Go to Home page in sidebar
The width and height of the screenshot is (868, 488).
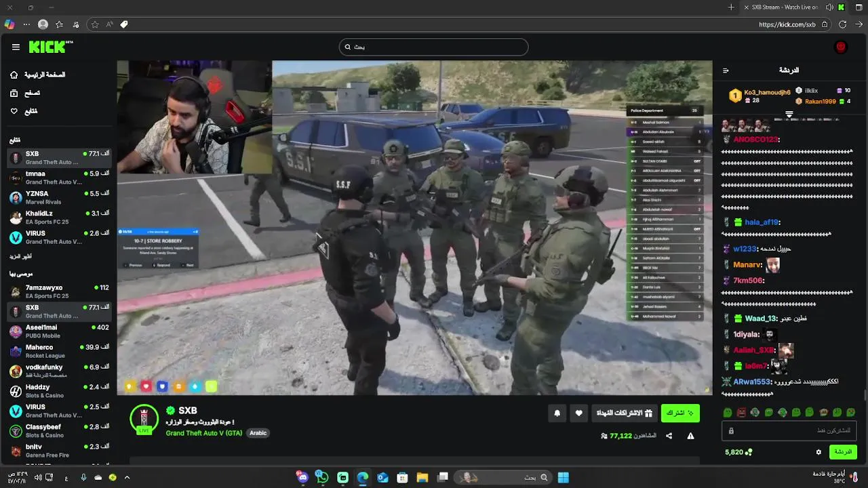coord(38,75)
